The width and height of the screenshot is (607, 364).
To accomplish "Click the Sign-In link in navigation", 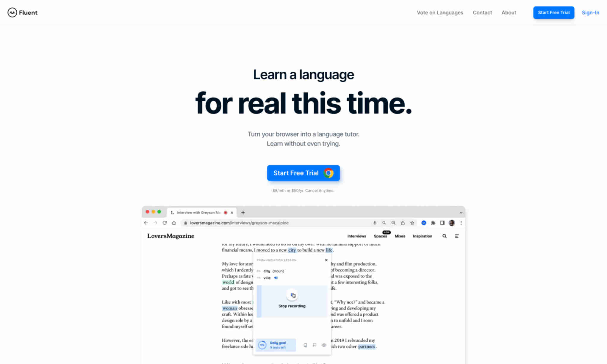I will pos(591,12).
